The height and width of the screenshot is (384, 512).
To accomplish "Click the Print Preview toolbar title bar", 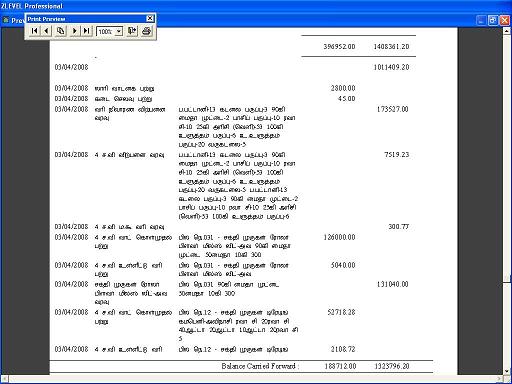I will tap(86, 19).
